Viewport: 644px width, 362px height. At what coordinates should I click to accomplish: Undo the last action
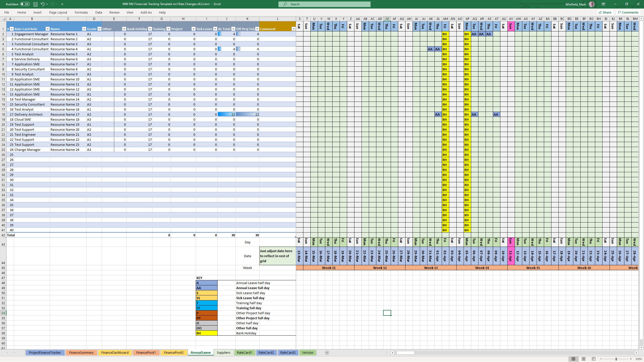[42, 4]
